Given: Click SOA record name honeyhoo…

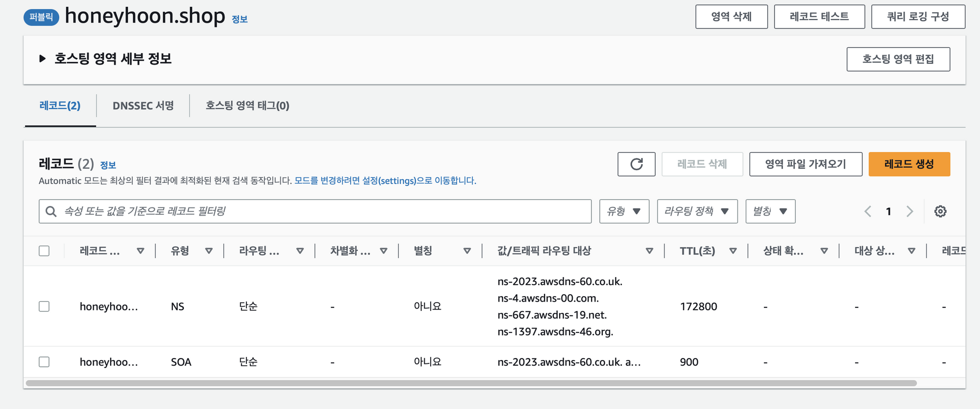Looking at the screenshot, I should 109,362.
